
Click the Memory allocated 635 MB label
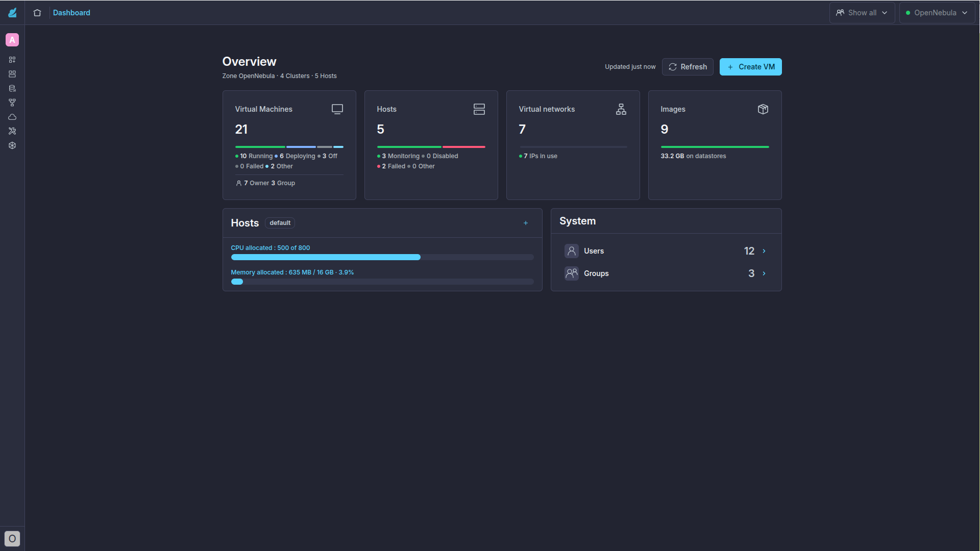coord(292,272)
